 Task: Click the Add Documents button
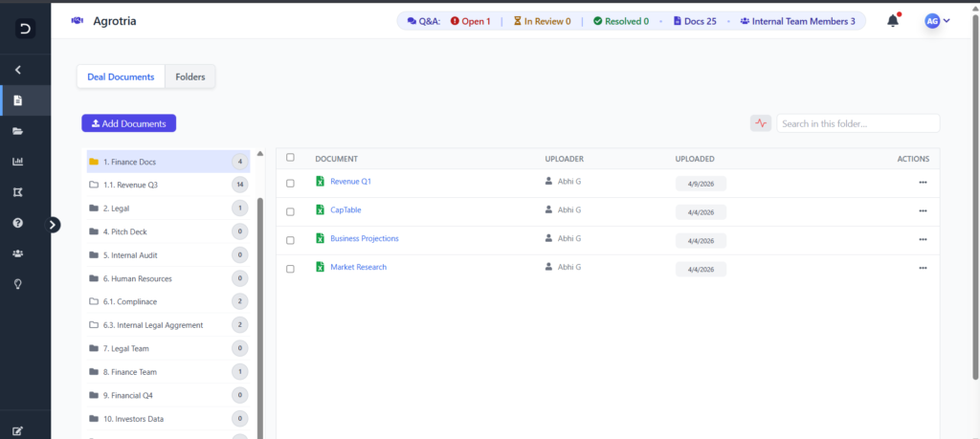[x=128, y=123]
